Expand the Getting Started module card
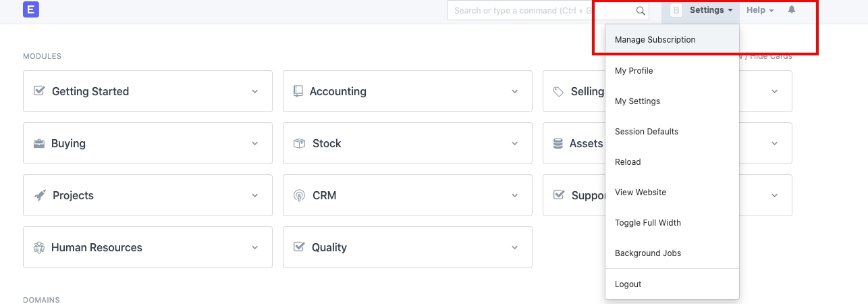 [255, 91]
